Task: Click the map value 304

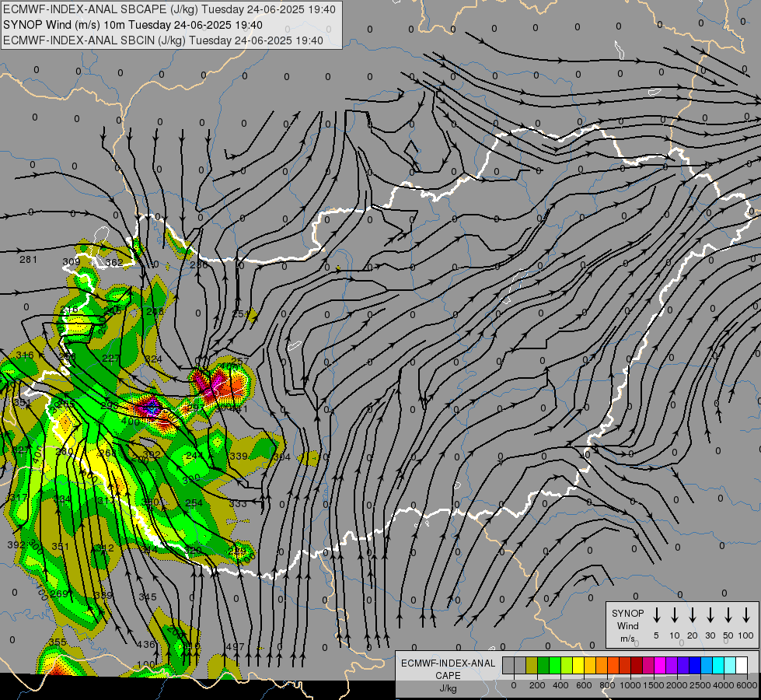Action: [282, 457]
